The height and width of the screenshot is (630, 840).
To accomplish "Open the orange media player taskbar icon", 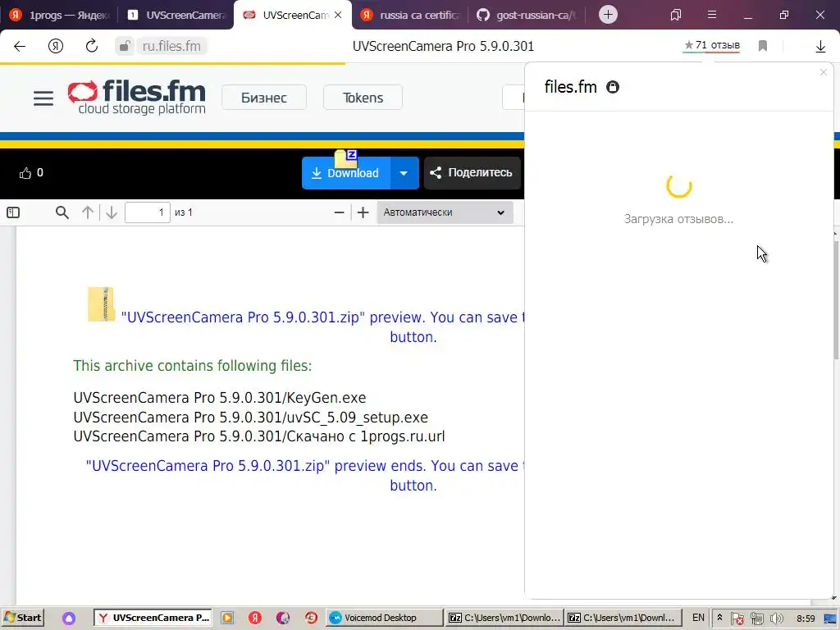I will click(227, 618).
